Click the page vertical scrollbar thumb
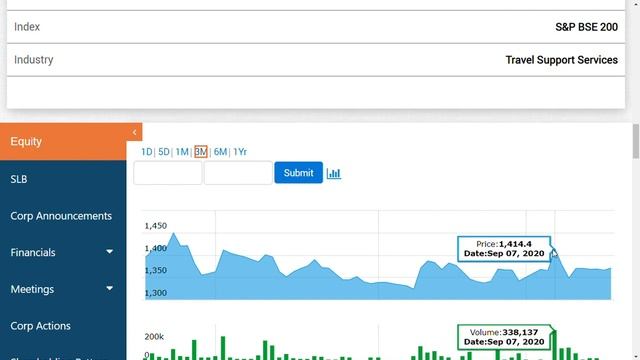Screen dimensions: 640x360 coord(636,141)
